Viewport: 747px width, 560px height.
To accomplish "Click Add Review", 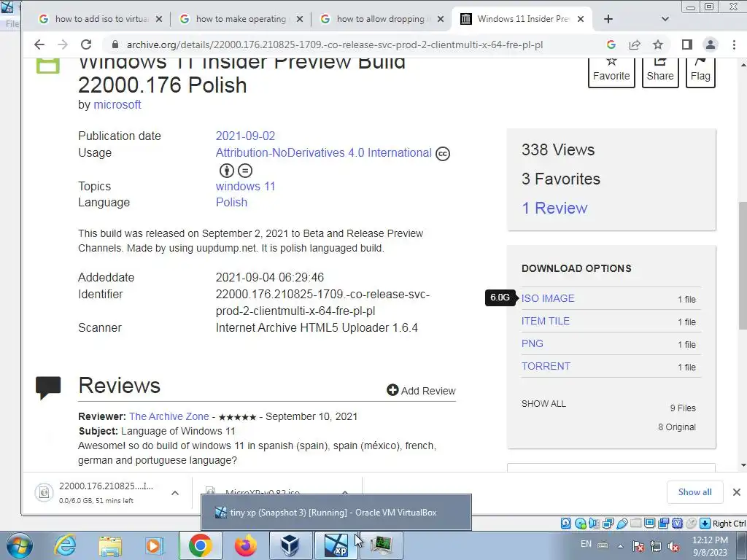I will [x=421, y=391].
